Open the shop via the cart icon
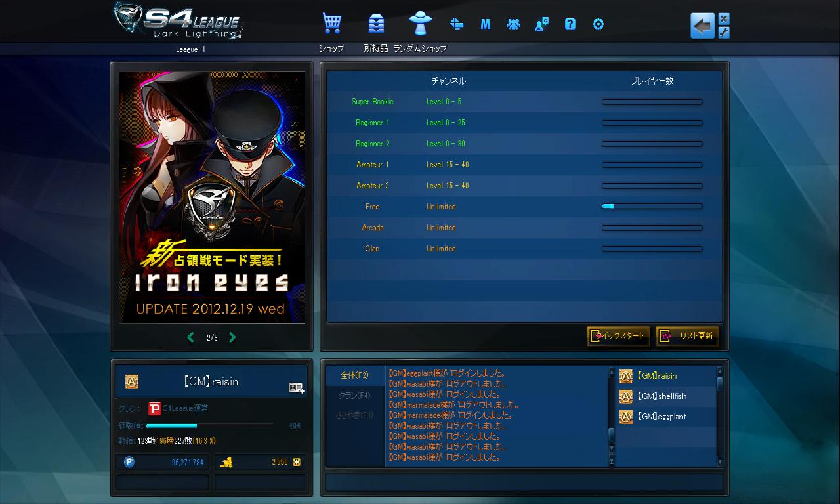This screenshot has height=504, width=840. click(x=332, y=24)
